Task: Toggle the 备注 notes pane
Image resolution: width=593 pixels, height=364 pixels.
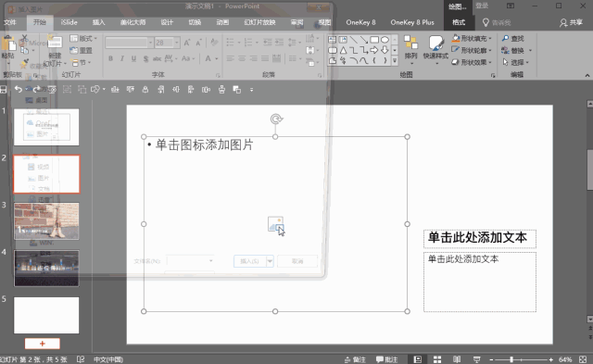Action: coord(355,359)
